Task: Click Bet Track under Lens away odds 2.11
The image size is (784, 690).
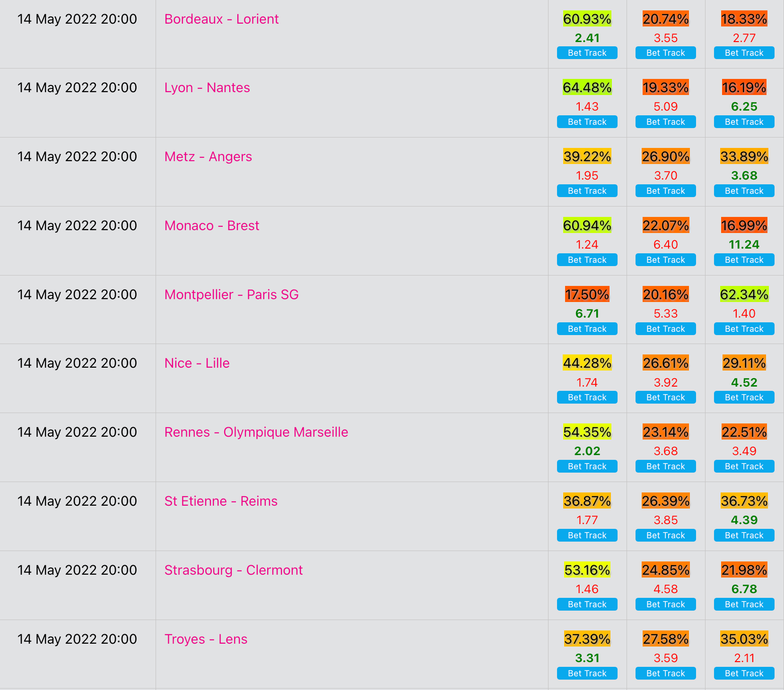Action: [744, 673]
